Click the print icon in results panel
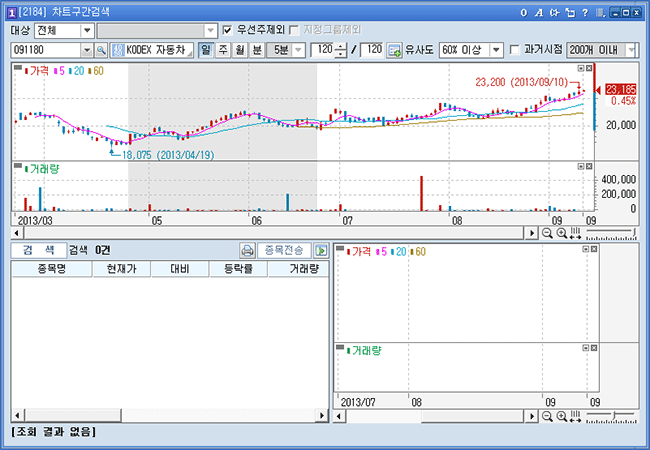Image resolution: width=650 pixels, height=450 pixels. 247,251
